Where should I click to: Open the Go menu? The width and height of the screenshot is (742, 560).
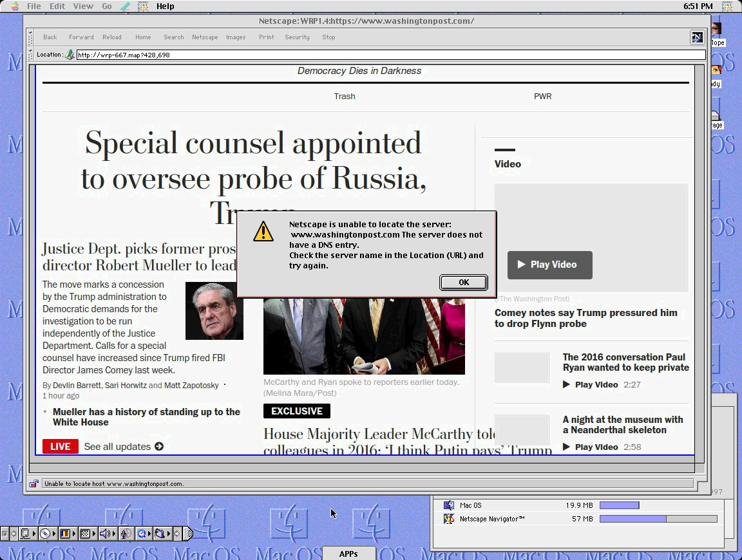point(107,6)
